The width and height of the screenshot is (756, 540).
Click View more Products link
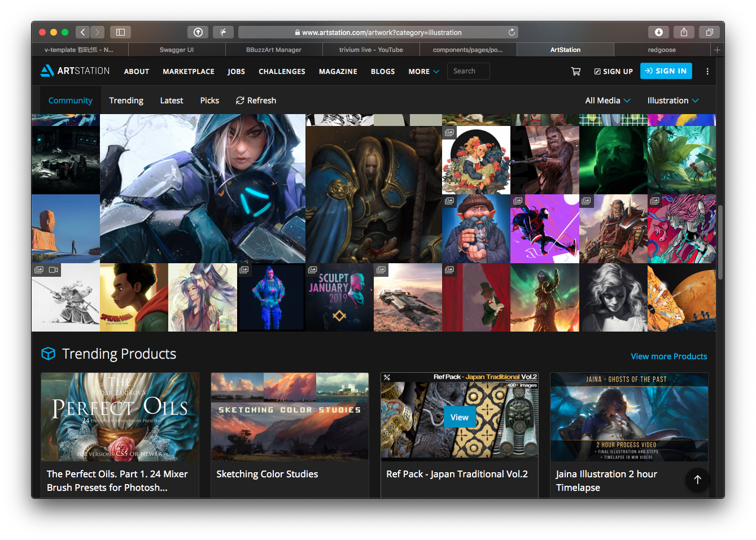[668, 356]
